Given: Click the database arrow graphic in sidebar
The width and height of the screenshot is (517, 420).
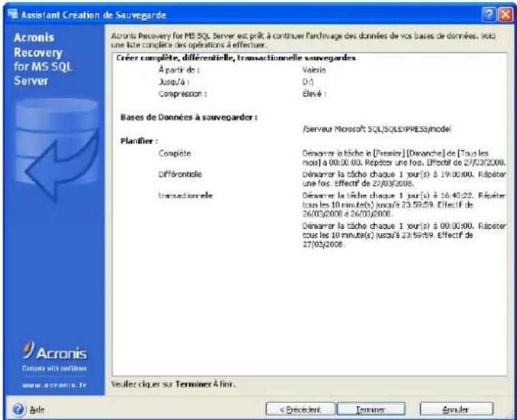Looking at the screenshot, I should 57,150.
